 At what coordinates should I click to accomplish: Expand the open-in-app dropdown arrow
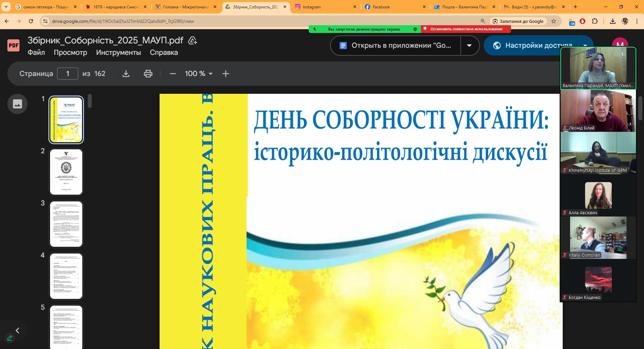click(469, 45)
